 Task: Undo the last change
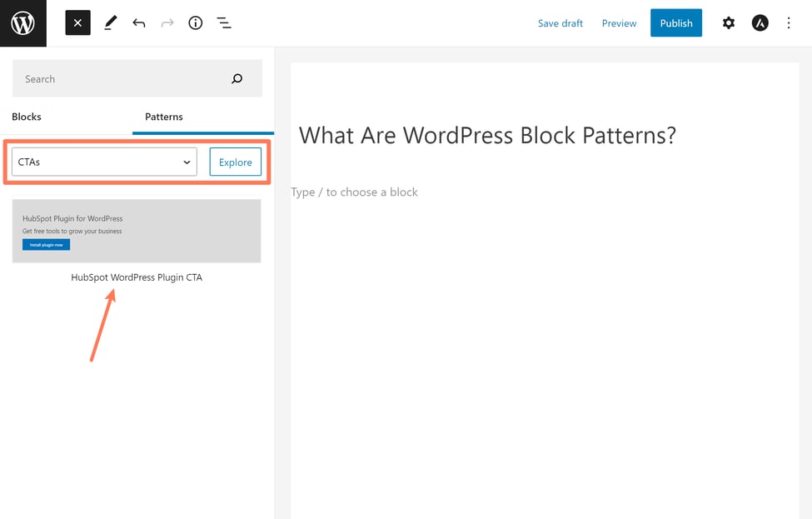click(x=139, y=23)
